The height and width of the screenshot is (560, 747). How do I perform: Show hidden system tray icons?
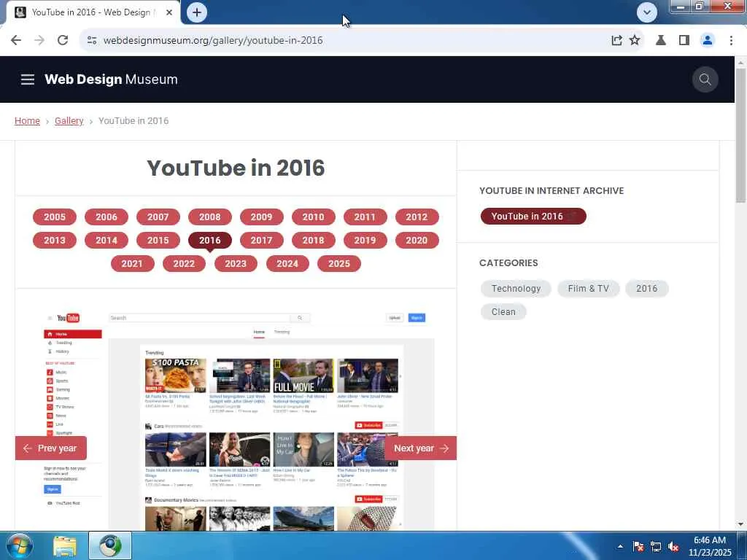[620, 546]
